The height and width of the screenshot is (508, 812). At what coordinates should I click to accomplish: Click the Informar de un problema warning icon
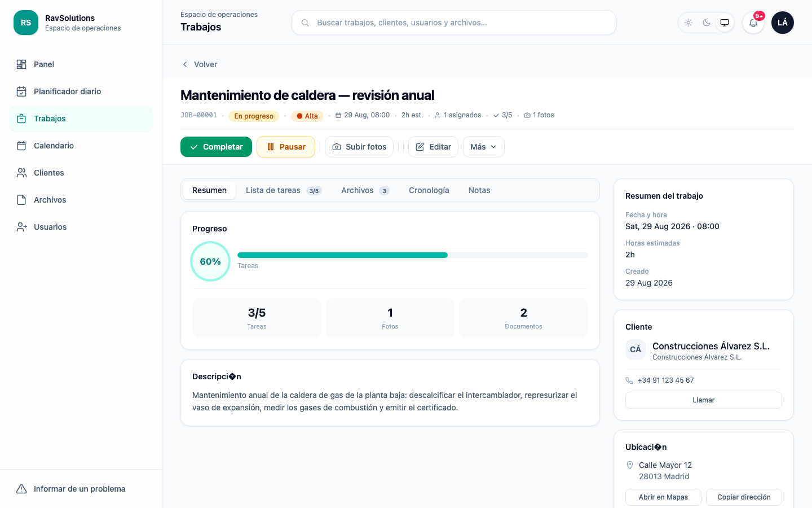pos(21,489)
